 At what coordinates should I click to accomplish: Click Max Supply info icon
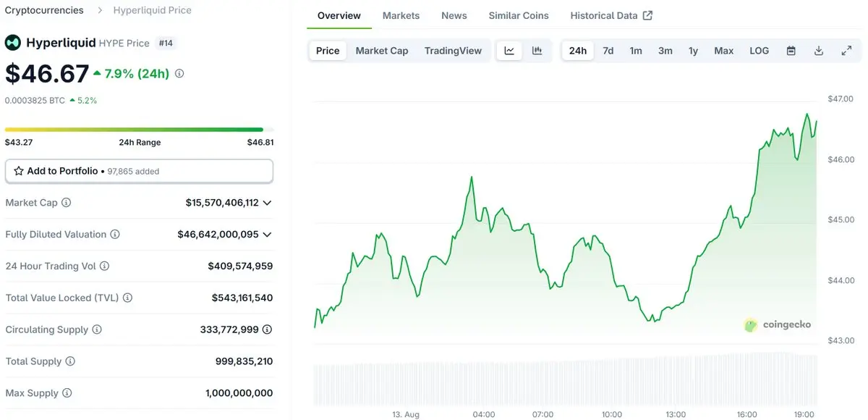click(x=67, y=393)
